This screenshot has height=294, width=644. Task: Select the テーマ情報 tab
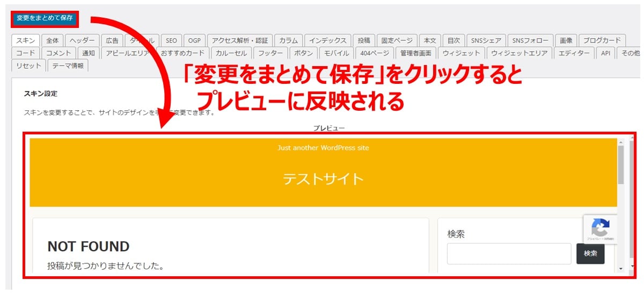(68, 66)
